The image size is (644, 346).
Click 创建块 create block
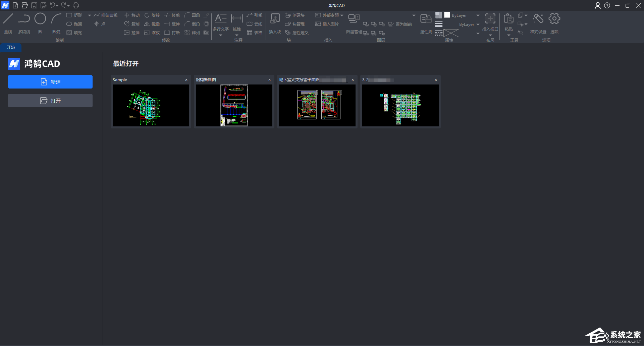pos(295,15)
